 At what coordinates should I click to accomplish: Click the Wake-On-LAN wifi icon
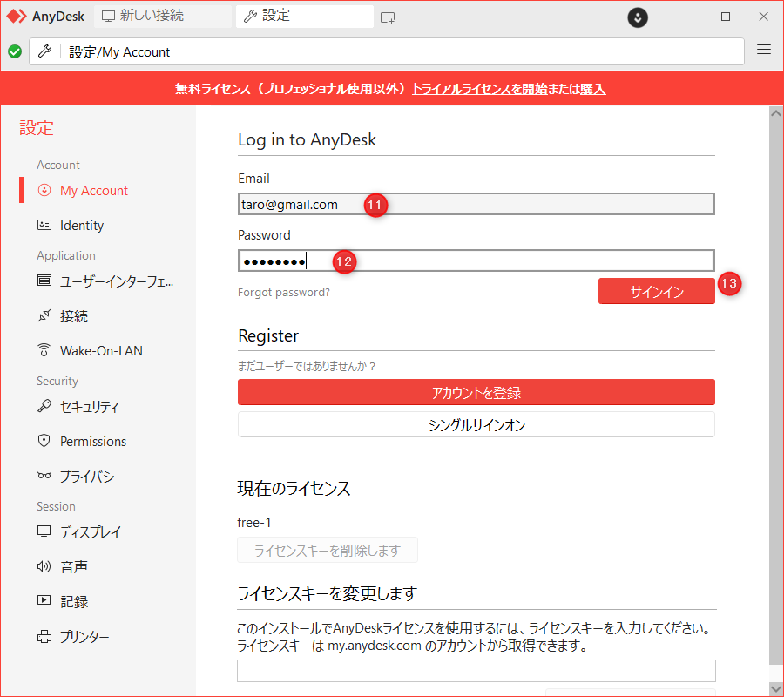pos(44,350)
